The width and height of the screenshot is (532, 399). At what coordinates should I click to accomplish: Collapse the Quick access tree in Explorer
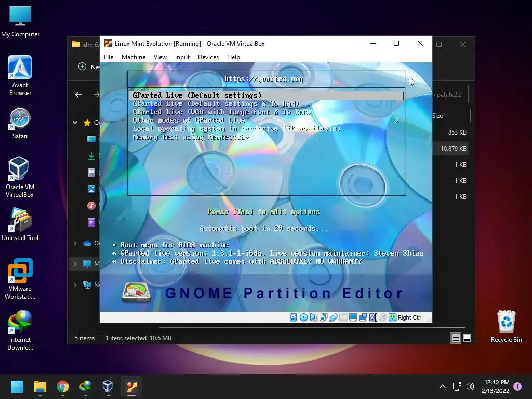coord(75,123)
